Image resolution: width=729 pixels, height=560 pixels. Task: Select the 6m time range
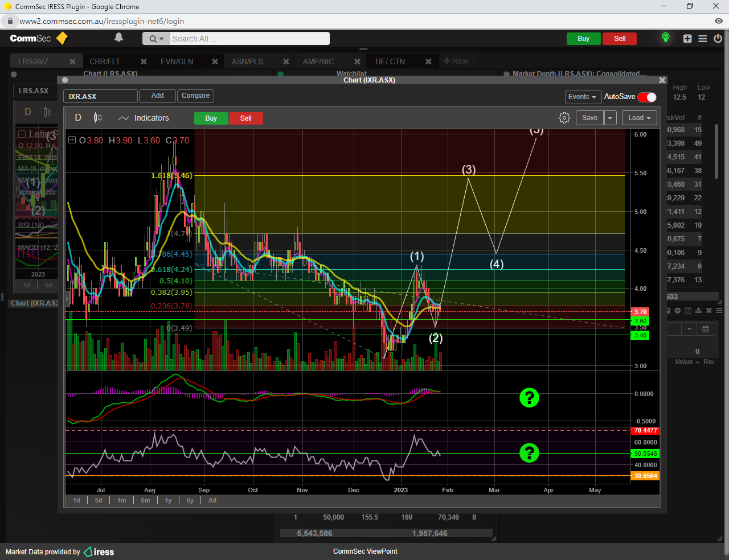pyautogui.click(x=145, y=500)
